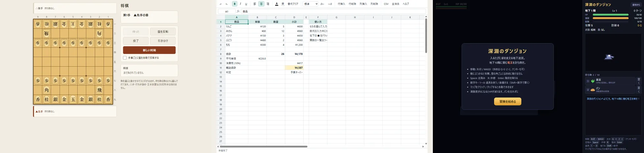Select the 使い方 header cell

(318, 22)
